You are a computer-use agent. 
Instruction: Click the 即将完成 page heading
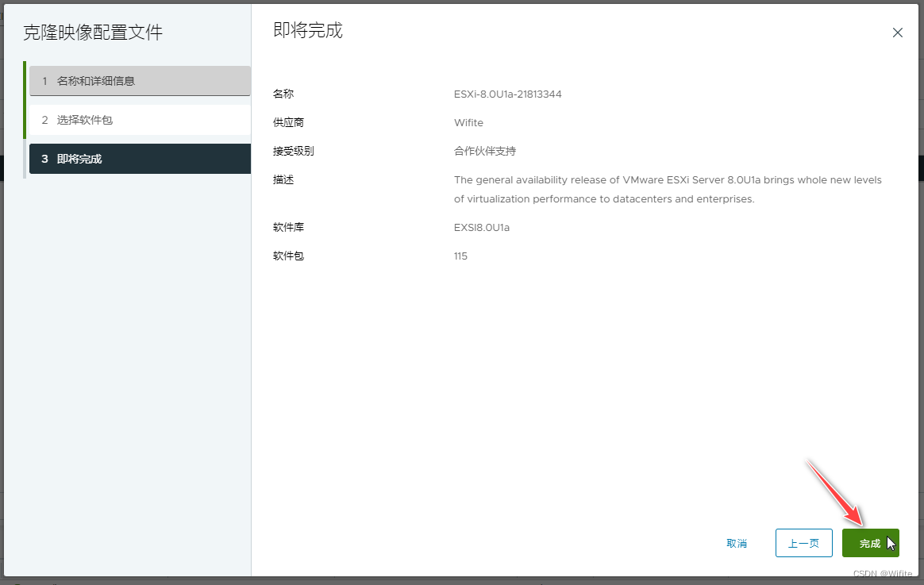point(308,30)
